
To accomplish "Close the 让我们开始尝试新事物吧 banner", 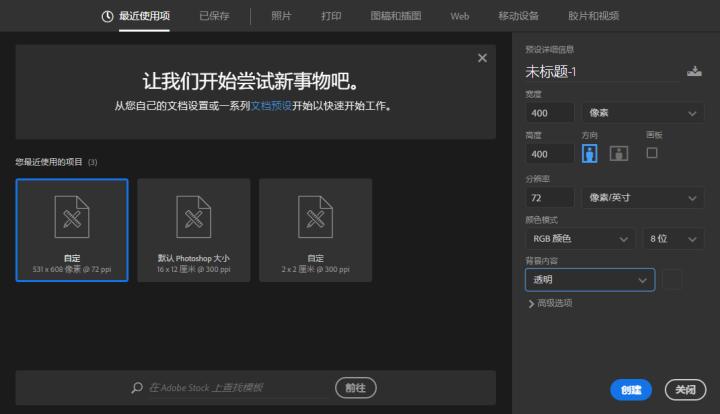I will [x=482, y=58].
